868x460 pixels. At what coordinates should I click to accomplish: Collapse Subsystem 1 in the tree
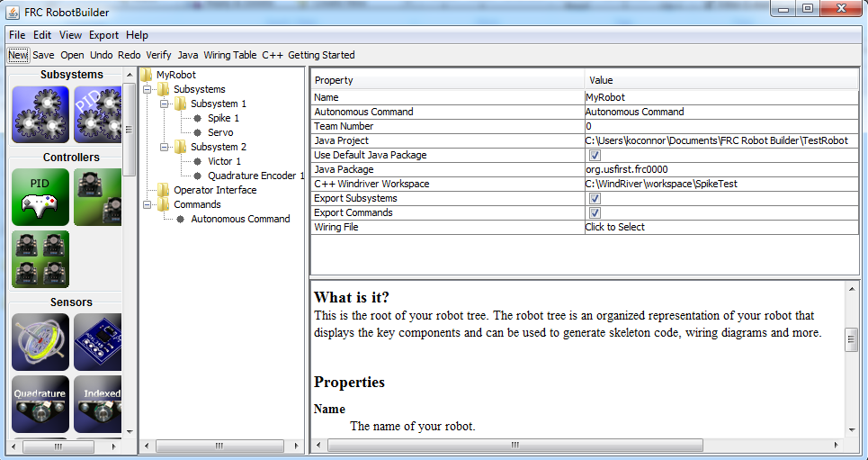(164, 104)
